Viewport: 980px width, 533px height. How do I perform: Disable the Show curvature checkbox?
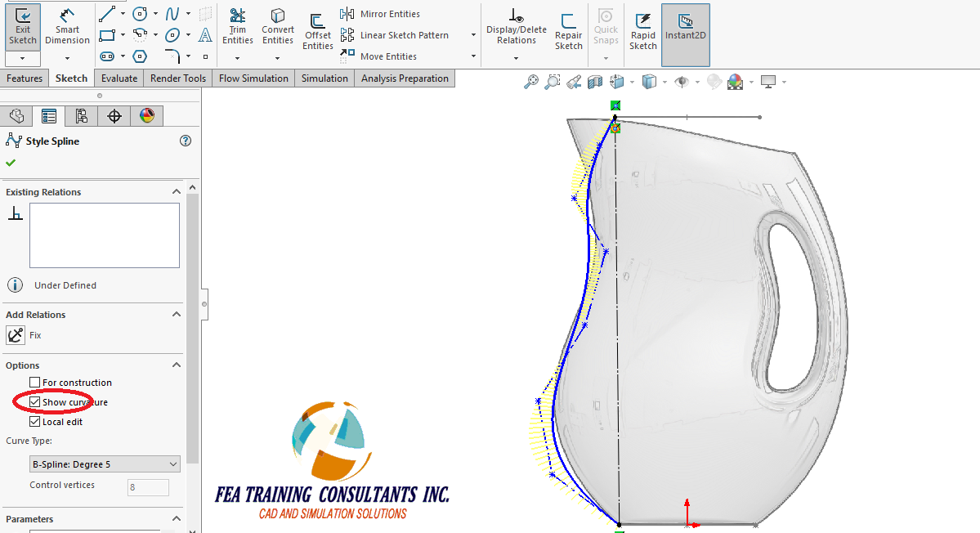34,401
